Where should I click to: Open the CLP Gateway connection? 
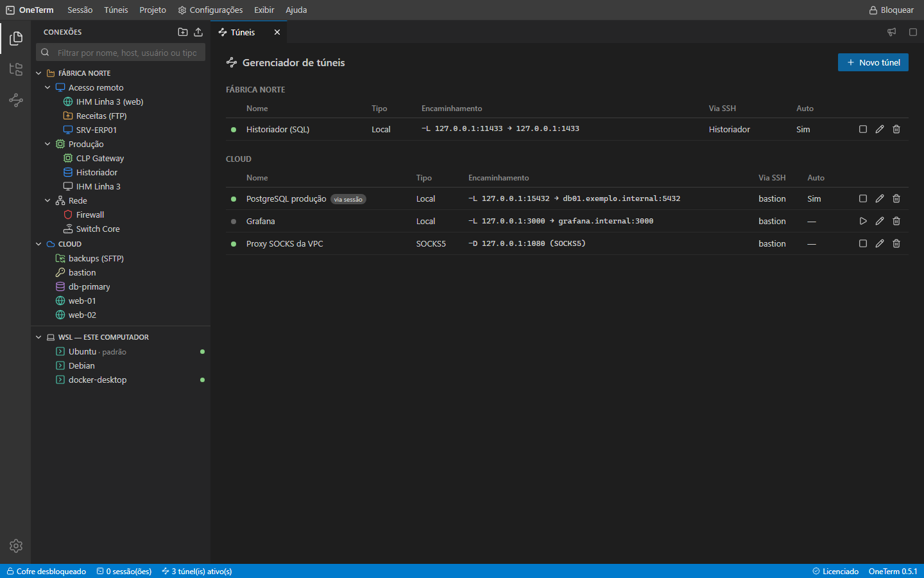[121, 158]
